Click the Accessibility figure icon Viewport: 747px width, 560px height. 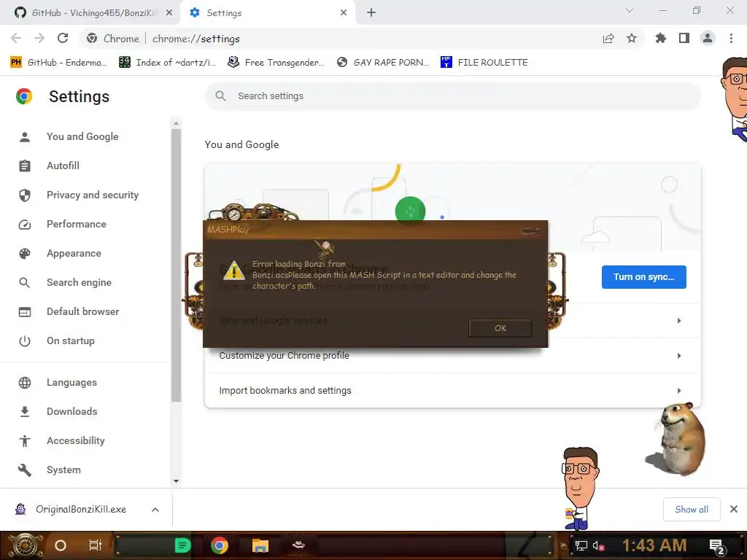coord(25,441)
